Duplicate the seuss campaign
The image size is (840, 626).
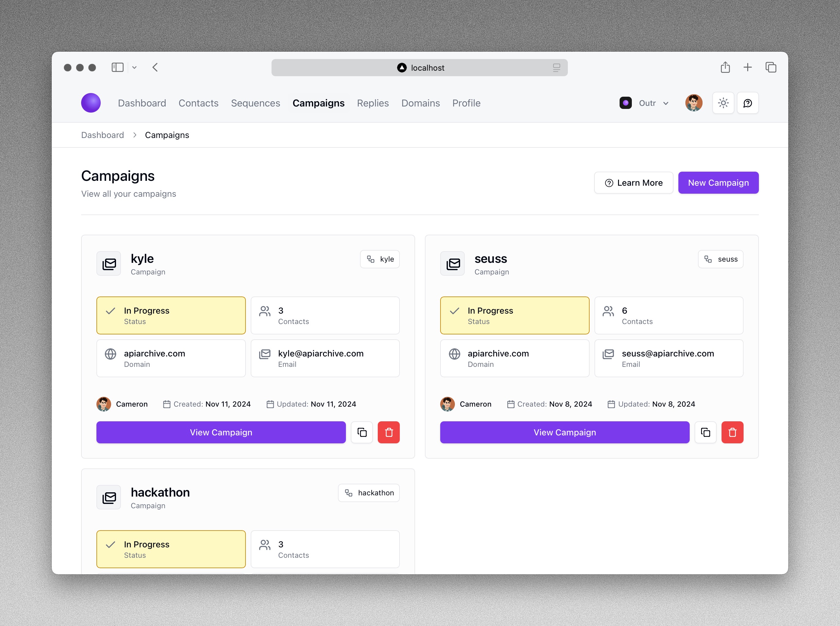(705, 432)
